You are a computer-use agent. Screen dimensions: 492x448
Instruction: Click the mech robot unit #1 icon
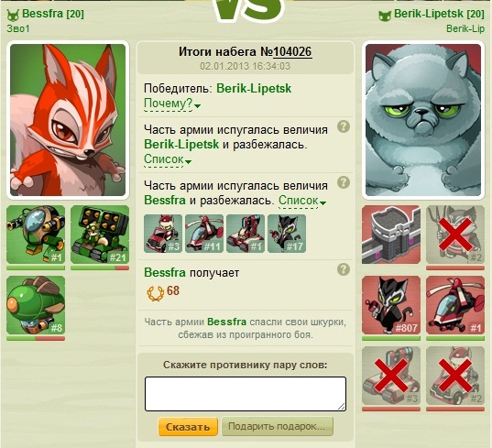tap(36, 235)
